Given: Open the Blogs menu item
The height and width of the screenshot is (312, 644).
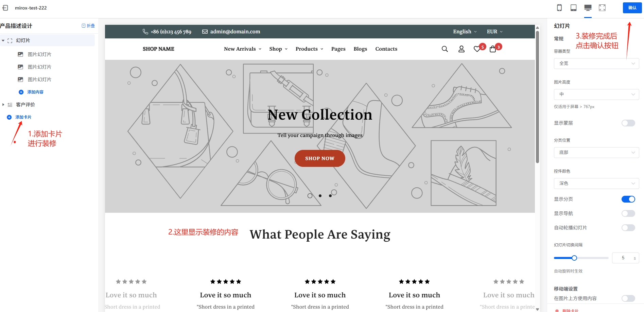Looking at the screenshot, I should coord(360,49).
